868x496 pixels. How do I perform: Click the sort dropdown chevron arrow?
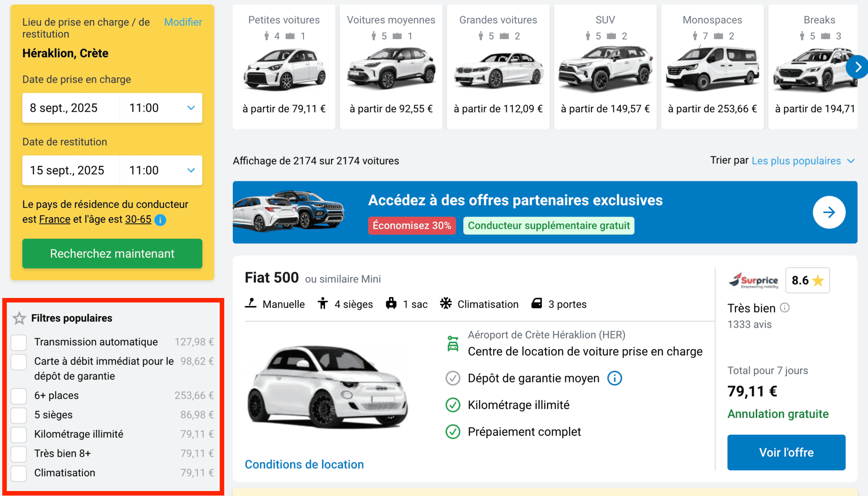point(851,161)
